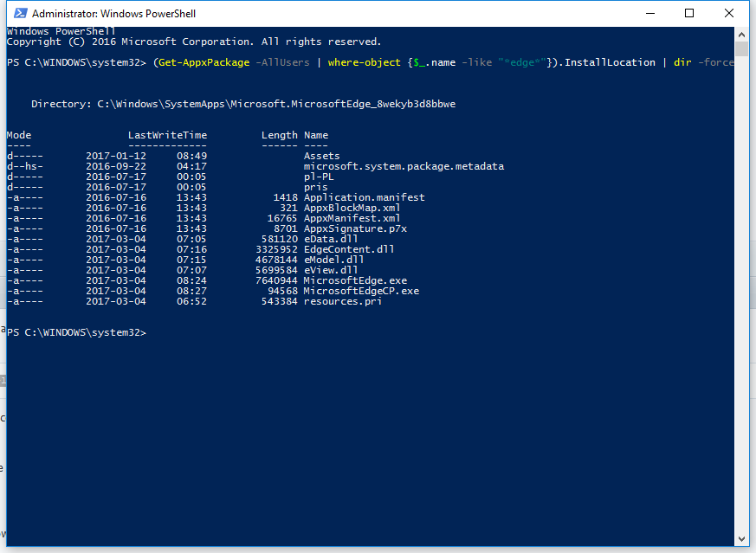
Task: Click the LastWriteTime column header
Action: pyautogui.click(x=167, y=135)
